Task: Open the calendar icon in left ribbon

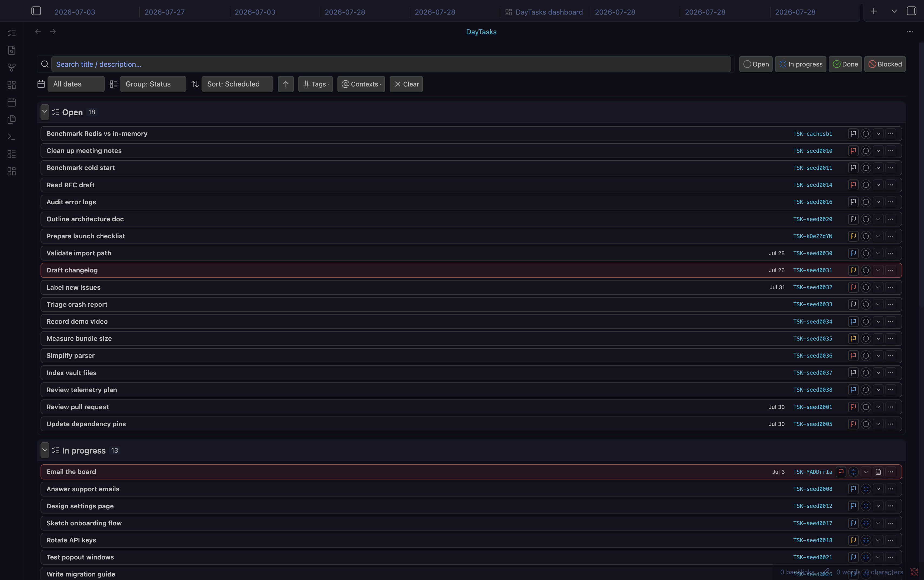Action: pyautogui.click(x=12, y=102)
